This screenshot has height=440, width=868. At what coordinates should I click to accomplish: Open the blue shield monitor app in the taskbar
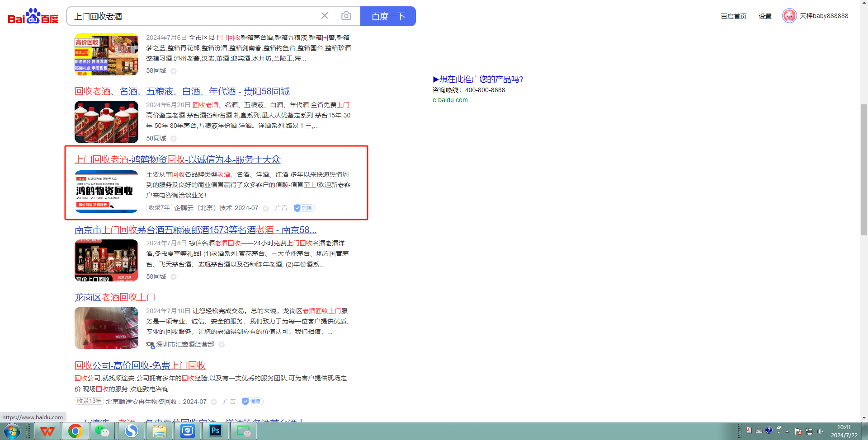187,431
